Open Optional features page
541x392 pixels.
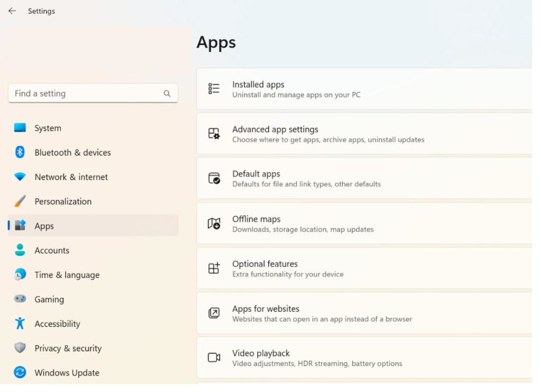[288, 268]
